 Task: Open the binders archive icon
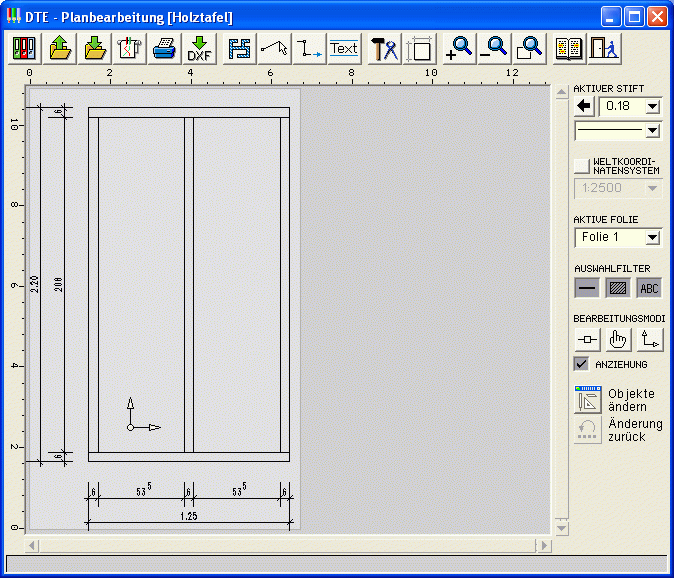click(x=24, y=48)
